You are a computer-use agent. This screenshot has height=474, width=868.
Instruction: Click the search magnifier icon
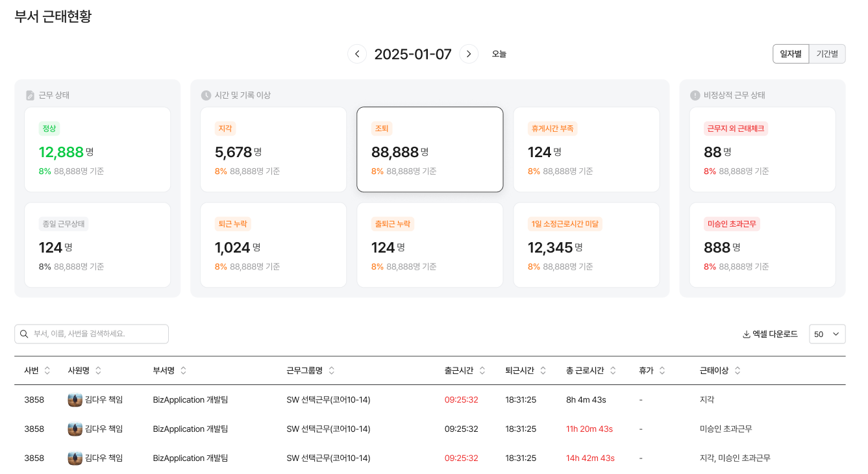[x=24, y=334]
